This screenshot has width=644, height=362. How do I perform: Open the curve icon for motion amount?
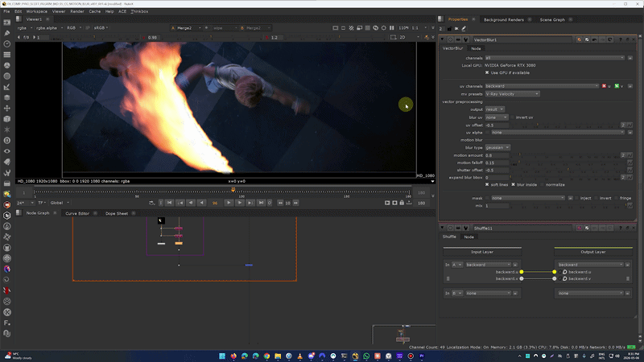click(x=630, y=155)
